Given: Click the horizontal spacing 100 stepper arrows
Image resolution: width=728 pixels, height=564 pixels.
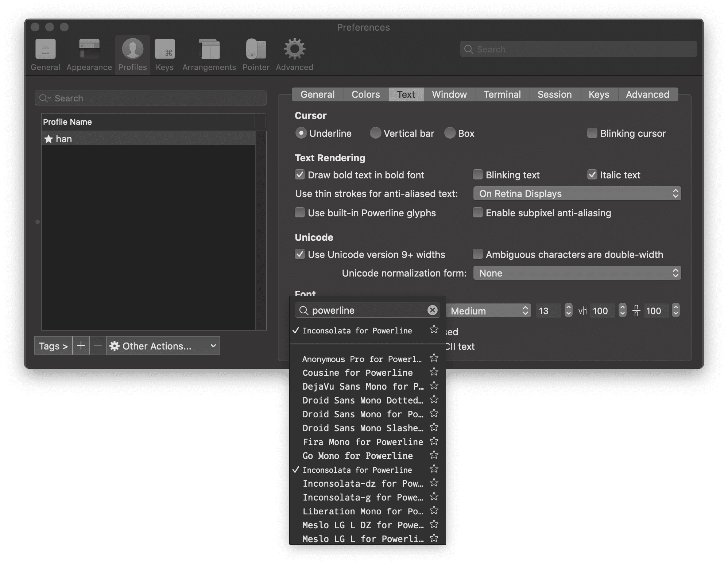Looking at the screenshot, I should (622, 310).
